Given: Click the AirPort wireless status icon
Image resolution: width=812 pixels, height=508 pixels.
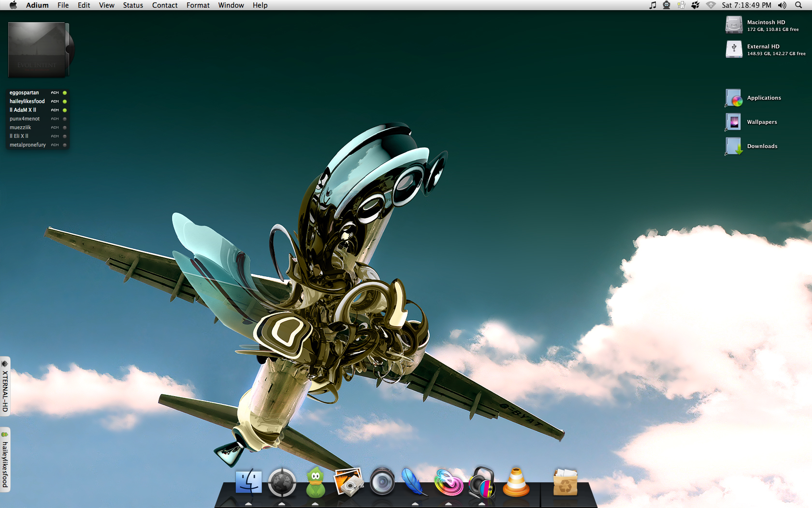Looking at the screenshot, I should (x=710, y=5).
